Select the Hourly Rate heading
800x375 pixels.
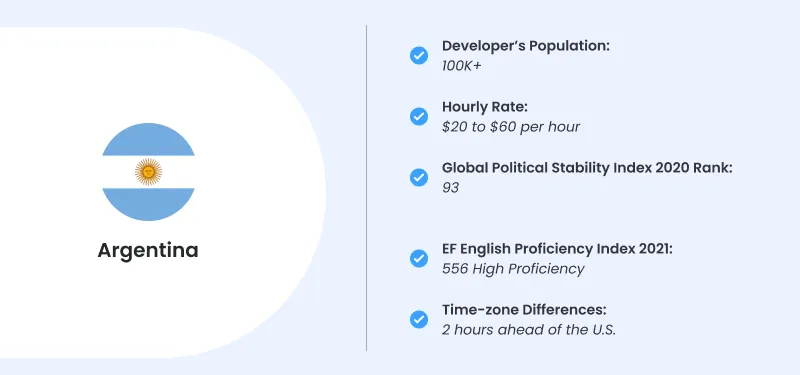tap(485, 107)
